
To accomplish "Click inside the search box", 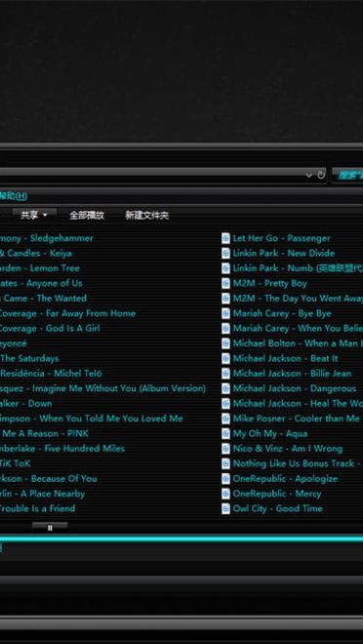I will click(x=347, y=176).
